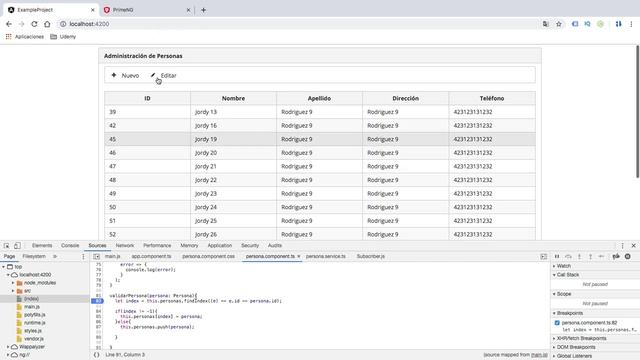Bookmark this page with the star icon
Screen dimensions: 640x360
tap(559, 24)
